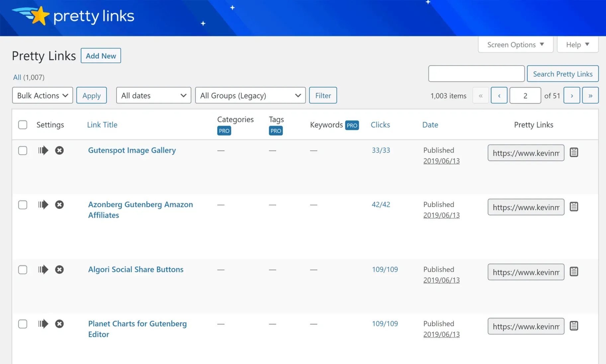
Task: Click the pretty link URL field for Azonberg Gutenberg Amazon Affiliates
Action: coord(526,207)
